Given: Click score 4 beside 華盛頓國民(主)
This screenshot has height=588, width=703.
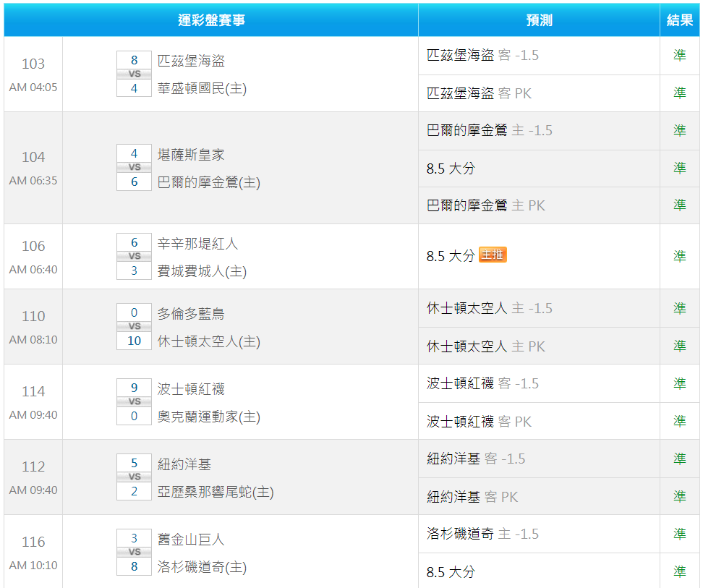Looking at the screenshot, I should pyautogui.click(x=134, y=88).
